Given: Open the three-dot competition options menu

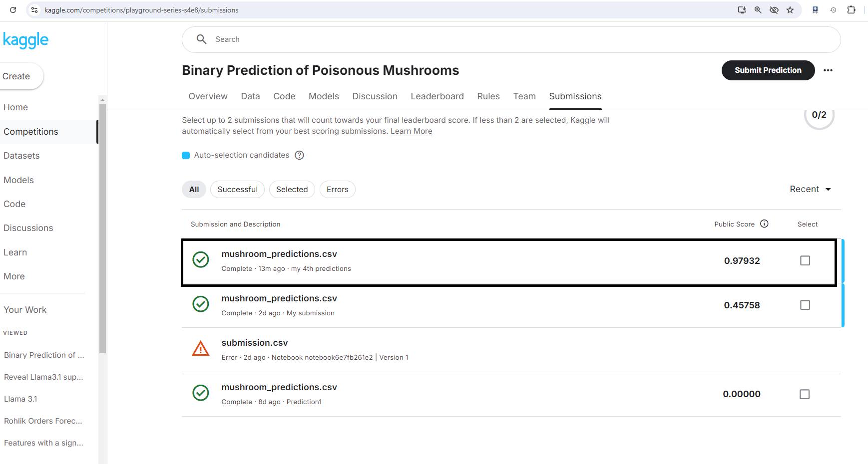Looking at the screenshot, I should (x=828, y=70).
